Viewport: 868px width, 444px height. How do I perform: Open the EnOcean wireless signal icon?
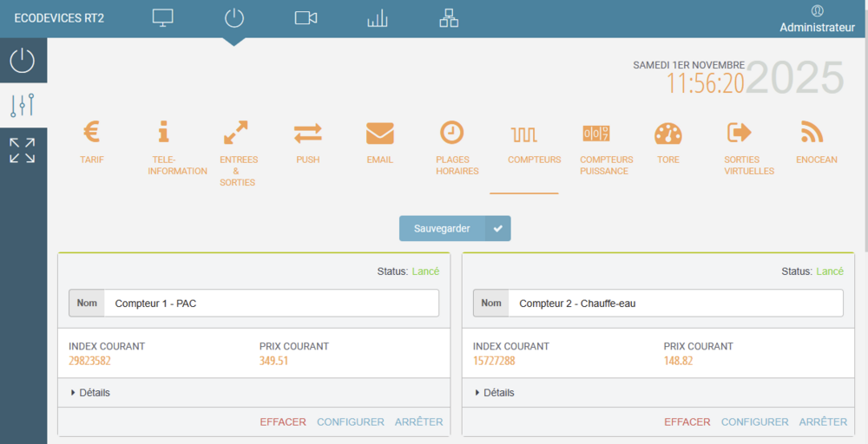(812, 133)
